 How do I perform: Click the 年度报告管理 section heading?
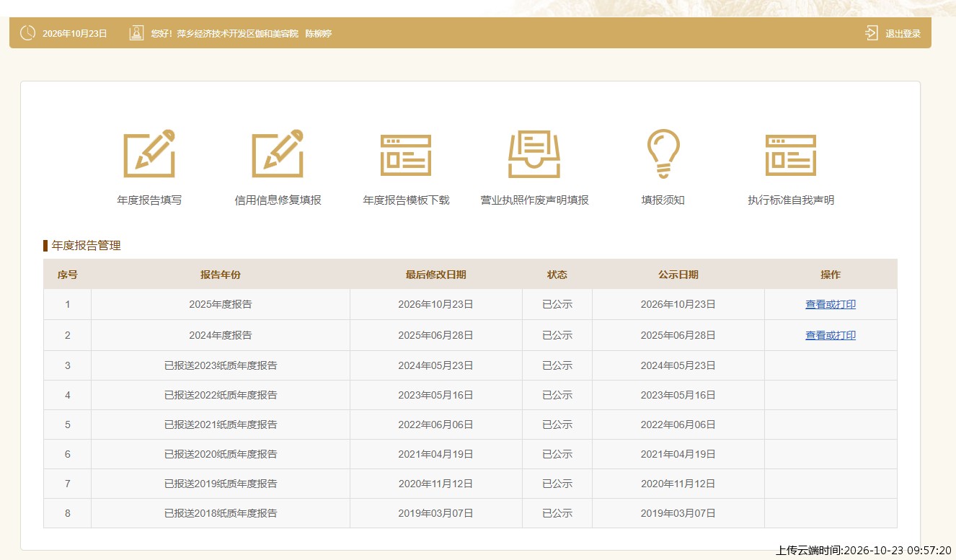[87, 246]
